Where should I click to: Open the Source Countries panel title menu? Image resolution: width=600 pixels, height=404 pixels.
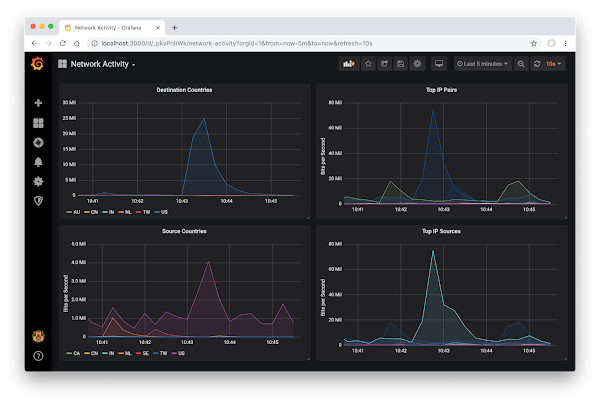pos(184,231)
